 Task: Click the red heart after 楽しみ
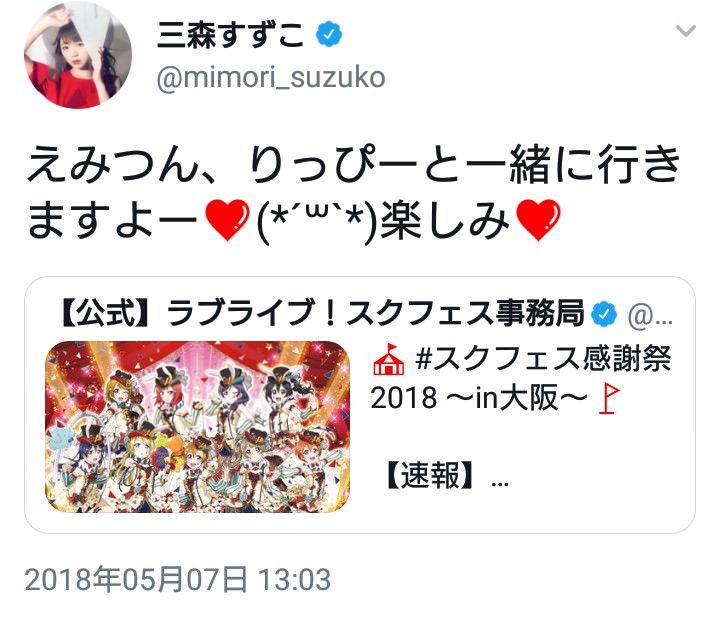pyautogui.click(x=538, y=220)
